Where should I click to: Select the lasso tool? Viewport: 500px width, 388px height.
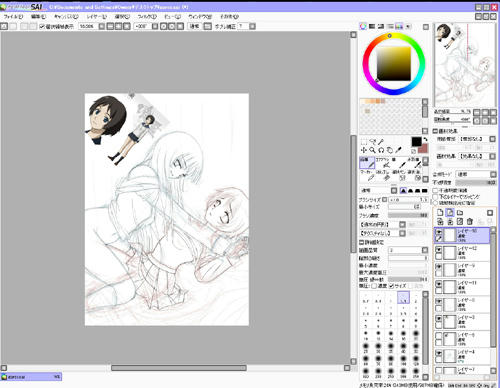click(373, 142)
